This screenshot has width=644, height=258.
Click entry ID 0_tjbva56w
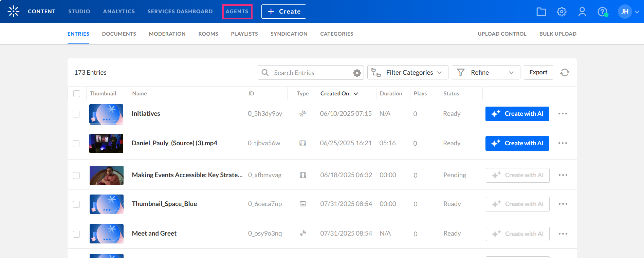[264, 143]
